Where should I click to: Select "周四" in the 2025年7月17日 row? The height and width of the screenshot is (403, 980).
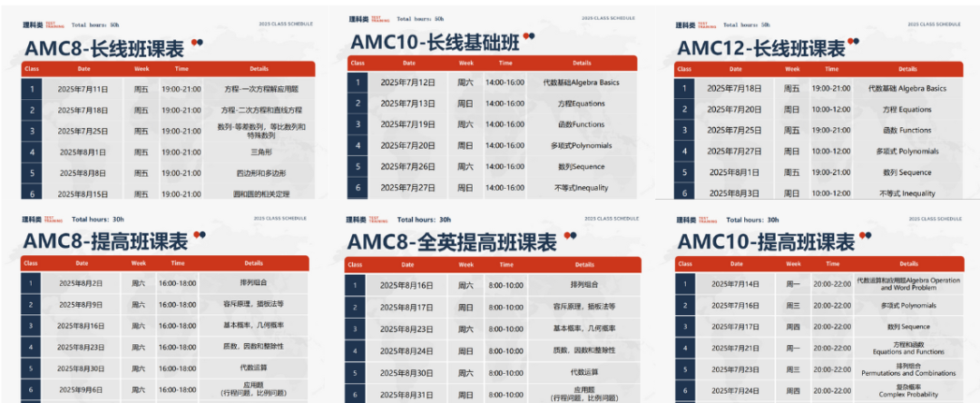pyautogui.click(x=794, y=327)
